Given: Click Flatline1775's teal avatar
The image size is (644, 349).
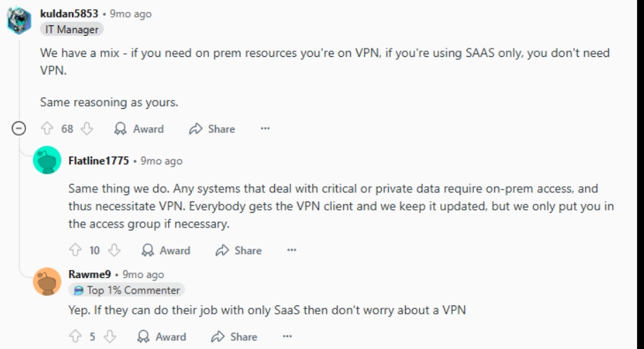Looking at the screenshot, I should [x=47, y=160].
